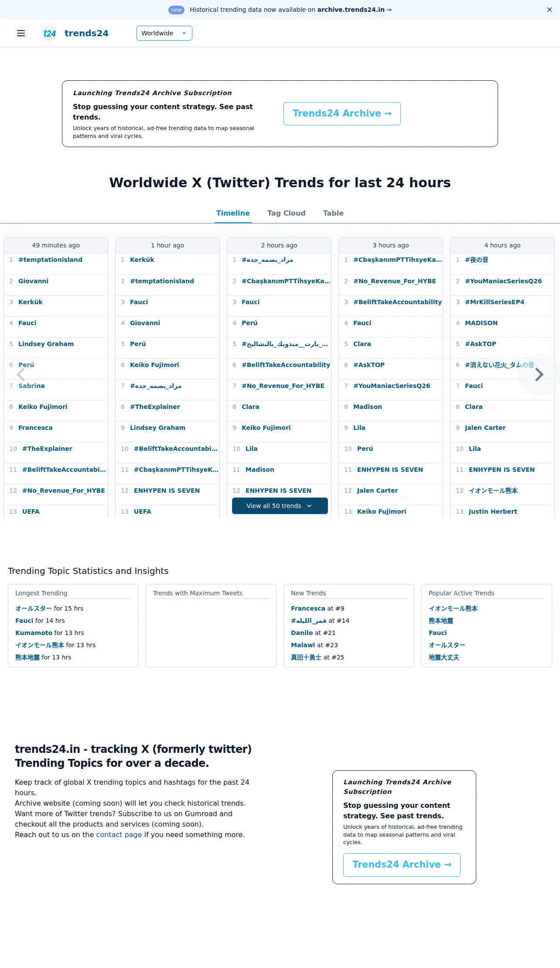Open Lindsey Graham in 49 minutes ago column

tap(46, 344)
